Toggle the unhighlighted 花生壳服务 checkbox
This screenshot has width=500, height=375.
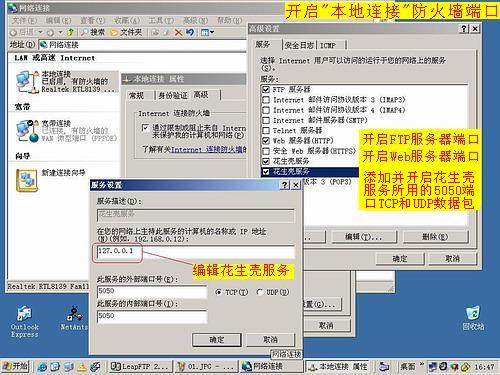click(x=266, y=161)
